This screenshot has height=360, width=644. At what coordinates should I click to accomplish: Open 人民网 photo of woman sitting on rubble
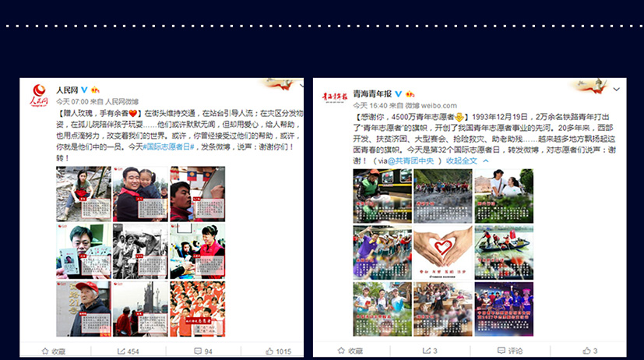point(84,194)
